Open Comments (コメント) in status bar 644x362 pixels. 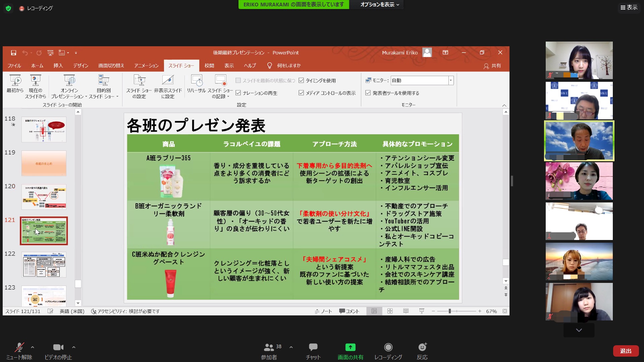(x=349, y=311)
